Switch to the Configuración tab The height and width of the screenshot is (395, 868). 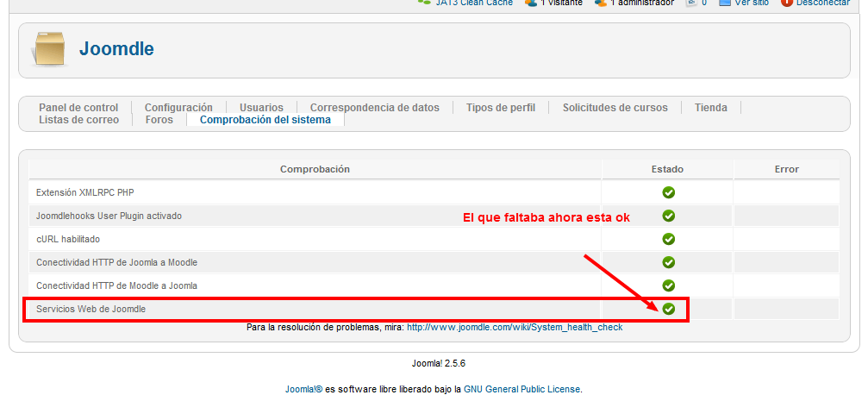pyautogui.click(x=178, y=108)
